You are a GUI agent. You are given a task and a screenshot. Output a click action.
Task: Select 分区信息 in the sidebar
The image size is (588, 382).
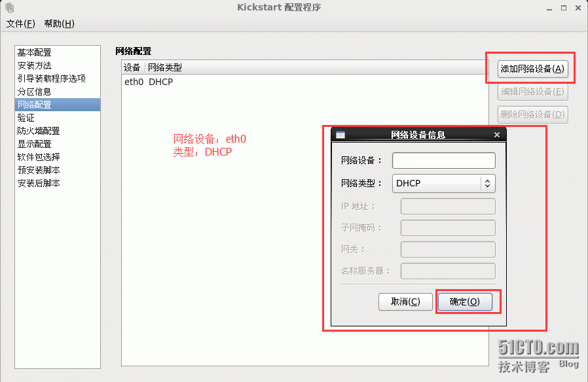click(x=58, y=92)
